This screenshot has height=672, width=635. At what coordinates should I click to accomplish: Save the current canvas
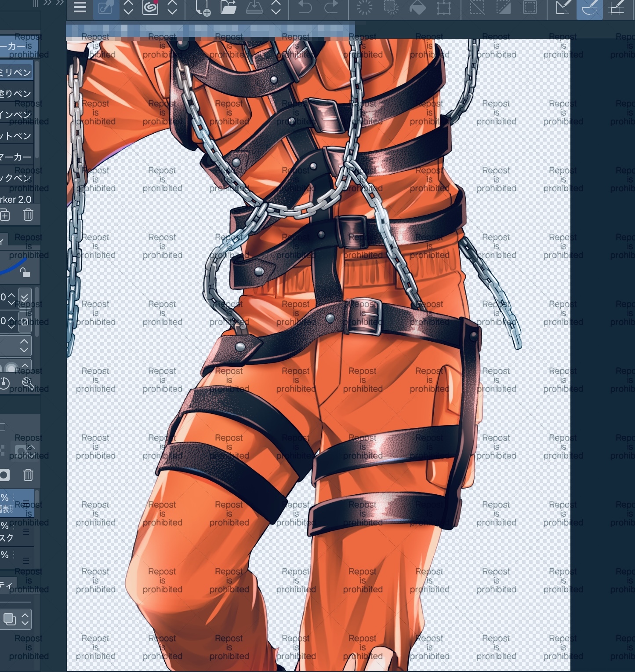point(254,7)
